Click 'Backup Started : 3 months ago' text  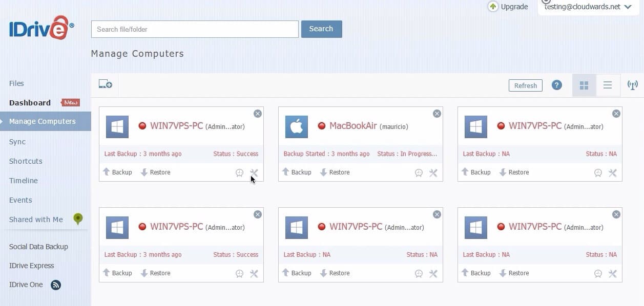(326, 154)
